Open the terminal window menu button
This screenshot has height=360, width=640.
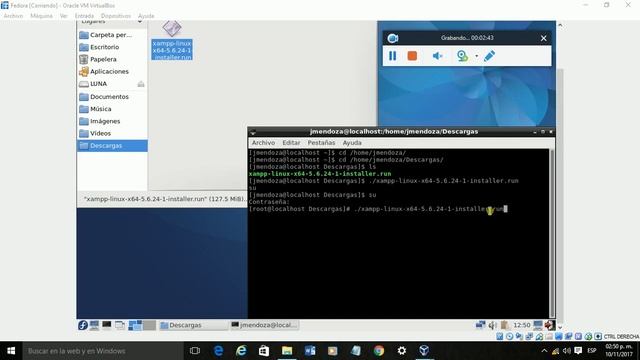(253, 132)
